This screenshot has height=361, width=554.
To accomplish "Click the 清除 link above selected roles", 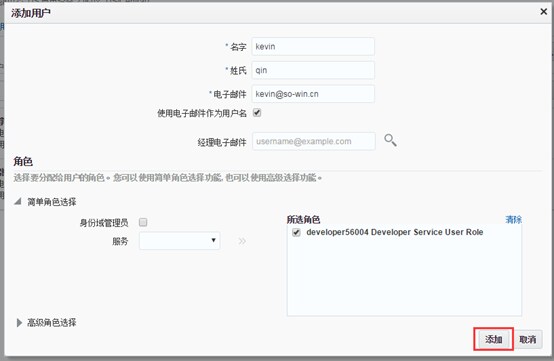I will pyautogui.click(x=513, y=219).
